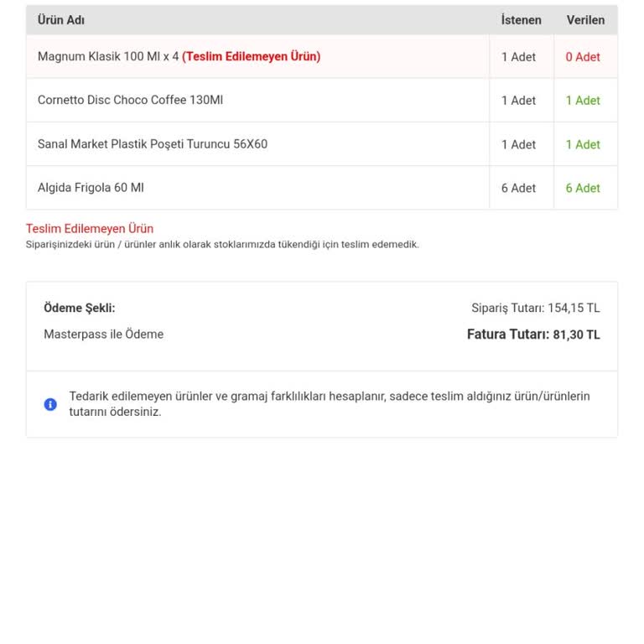Click the Sipariş Tutarı 154,15 TL amount
Screen dimensions: 644x644
point(535,308)
